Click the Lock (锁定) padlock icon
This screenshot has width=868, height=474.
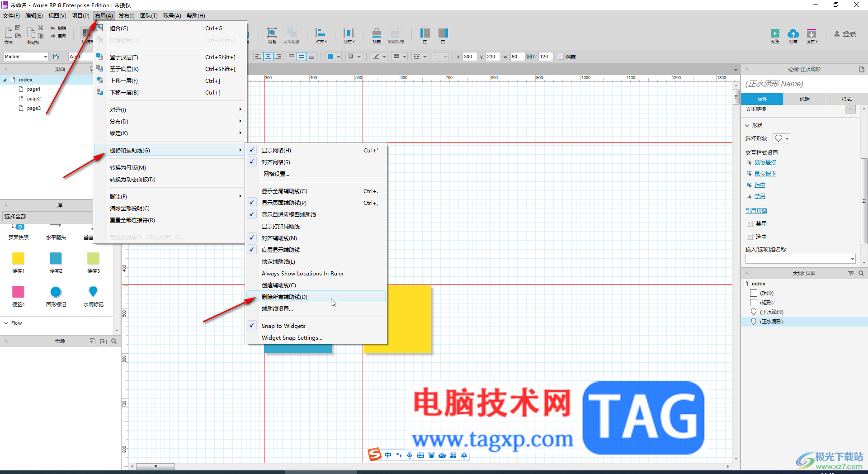coord(376,33)
